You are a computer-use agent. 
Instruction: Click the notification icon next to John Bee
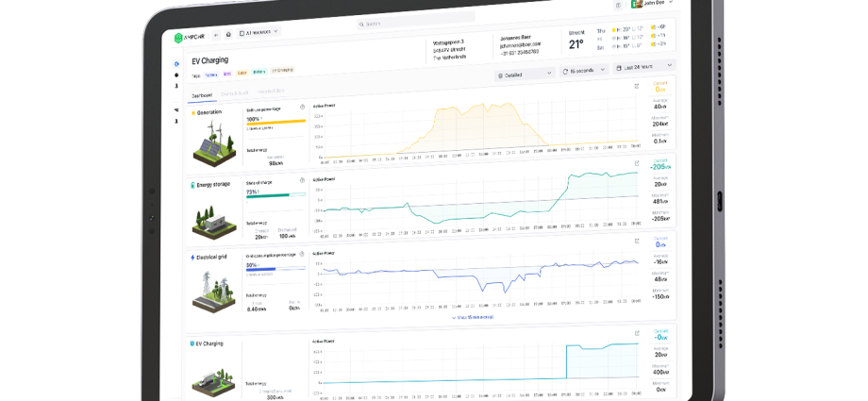617,5
